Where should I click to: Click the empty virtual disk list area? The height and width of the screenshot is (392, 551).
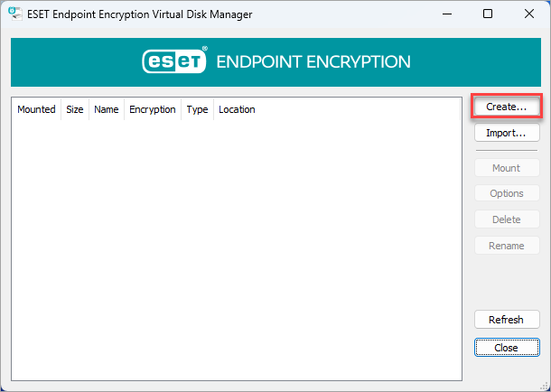click(x=237, y=249)
